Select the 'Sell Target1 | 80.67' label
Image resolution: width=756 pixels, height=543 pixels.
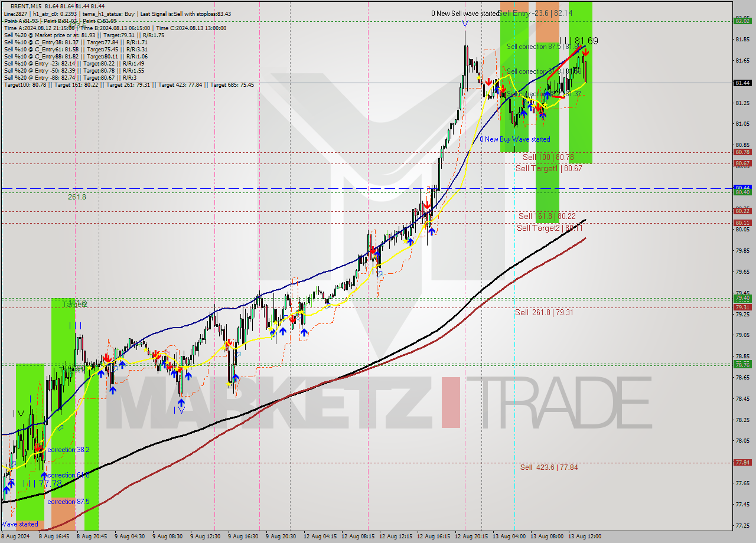click(x=549, y=168)
